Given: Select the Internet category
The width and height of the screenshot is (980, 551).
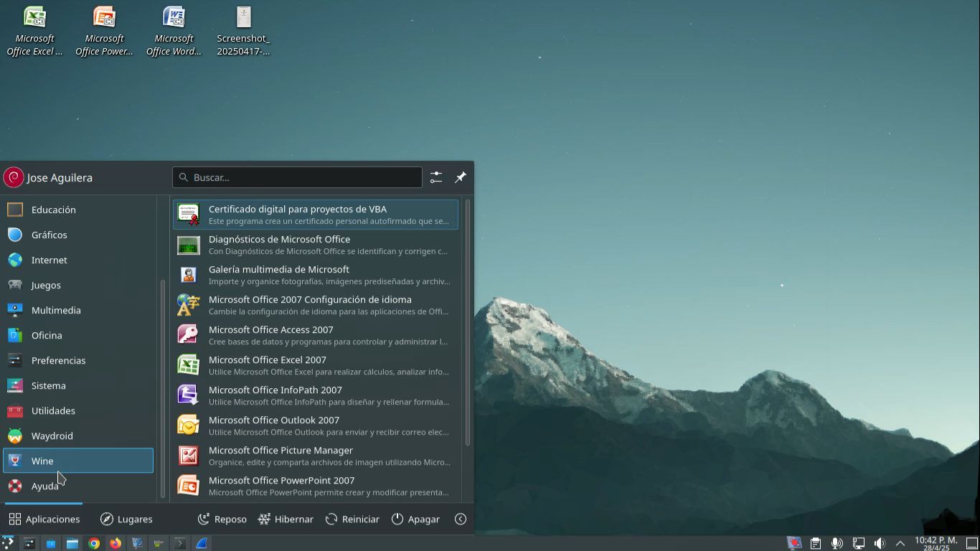Looking at the screenshot, I should (78, 260).
